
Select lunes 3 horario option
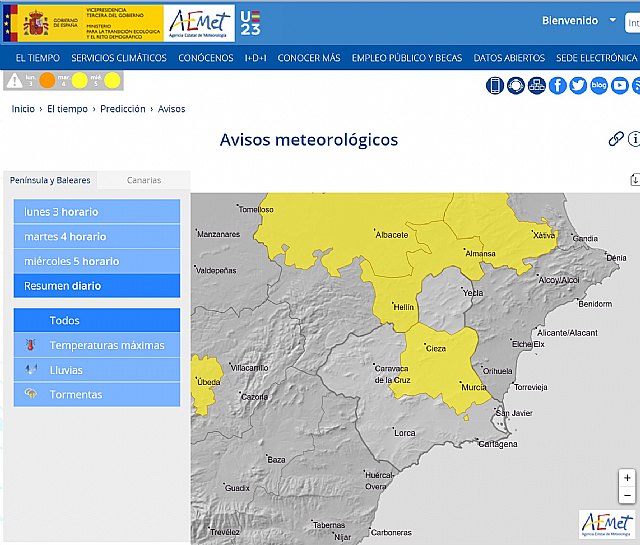tap(97, 212)
